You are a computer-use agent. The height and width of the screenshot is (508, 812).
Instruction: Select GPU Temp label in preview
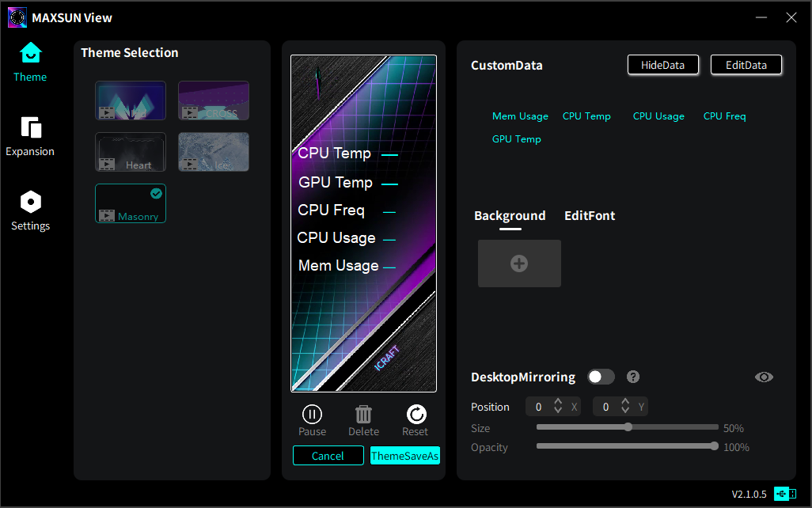coord(336,182)
